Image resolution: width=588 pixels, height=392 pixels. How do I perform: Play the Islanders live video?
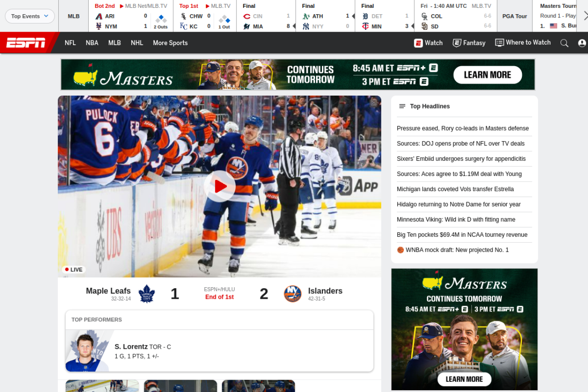click(x=220, y=186)
